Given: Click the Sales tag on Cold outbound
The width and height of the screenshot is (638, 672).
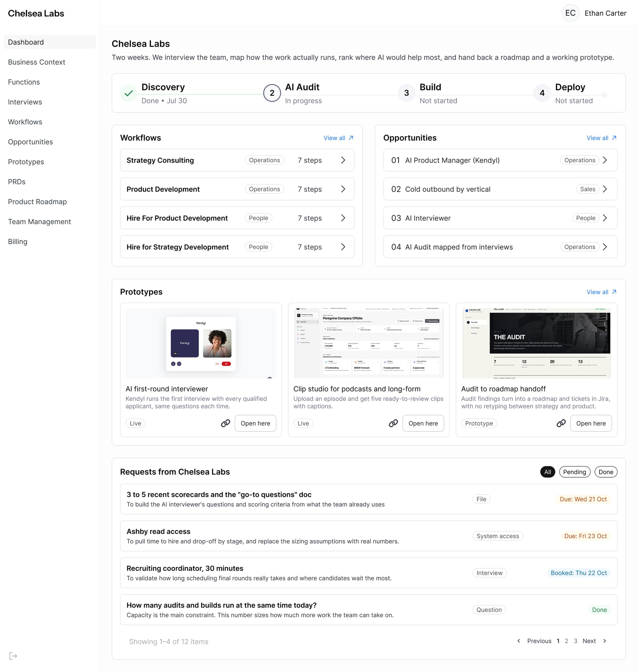Looking at the screenshot, I should 588,189.
